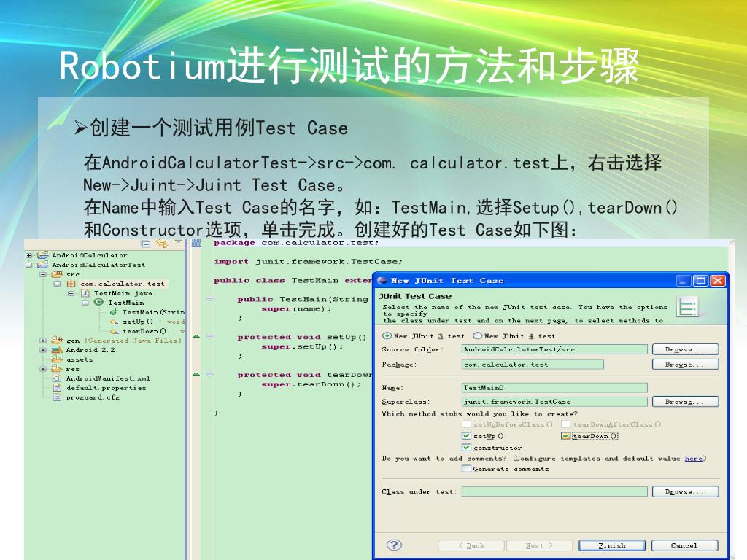
Task: Click the Link with Editor arrows icon
Action: [162, 244]
